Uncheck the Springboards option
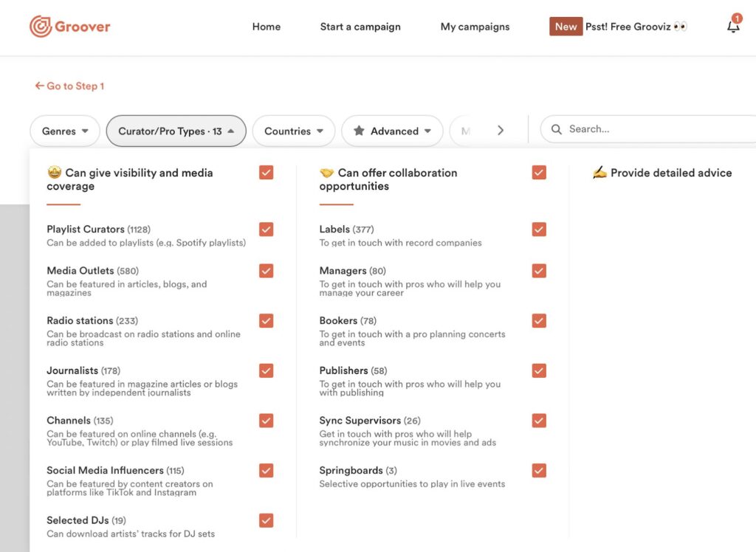756x552 pixels. coord(539,470)
